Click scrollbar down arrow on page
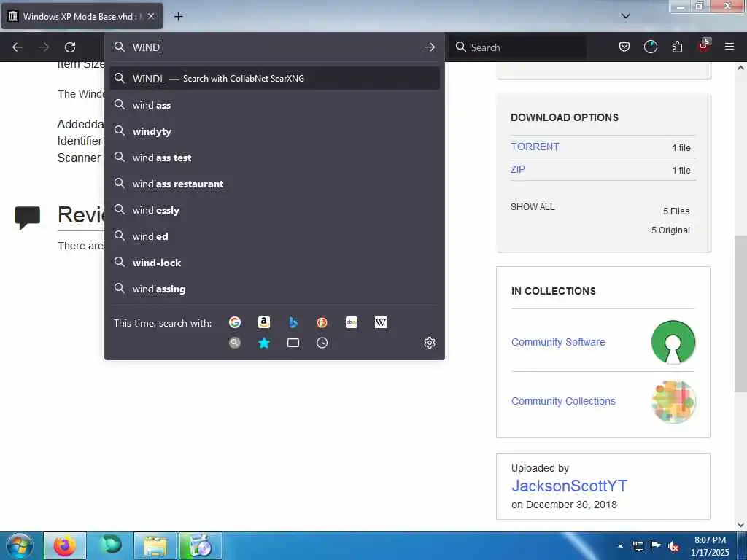 [x=740, y=525]
